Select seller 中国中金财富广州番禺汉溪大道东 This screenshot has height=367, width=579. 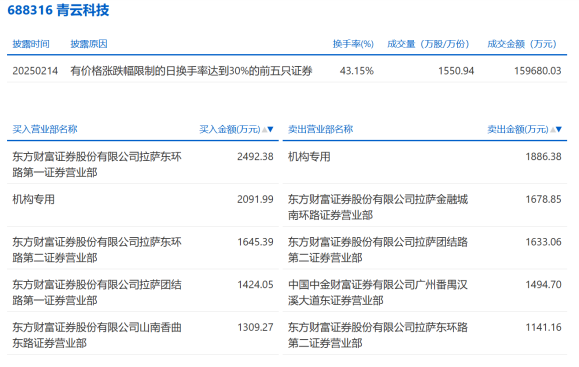(x=378, y=292)
